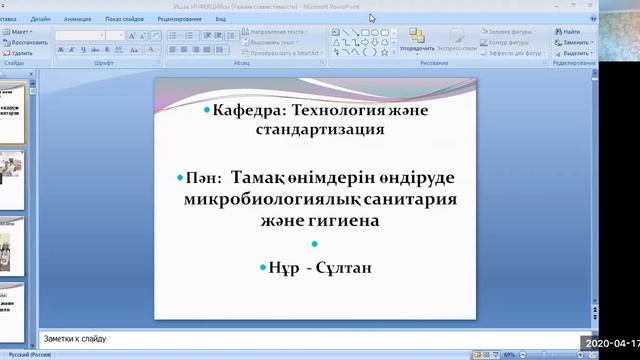
Task: Click the clear formatting icon
Action: [156, 36]
